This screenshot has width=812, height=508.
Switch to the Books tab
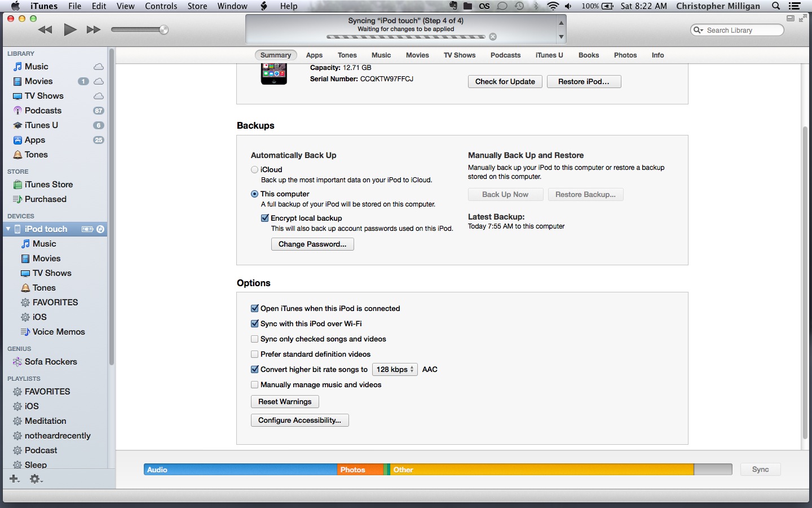[x=589, y=55]
